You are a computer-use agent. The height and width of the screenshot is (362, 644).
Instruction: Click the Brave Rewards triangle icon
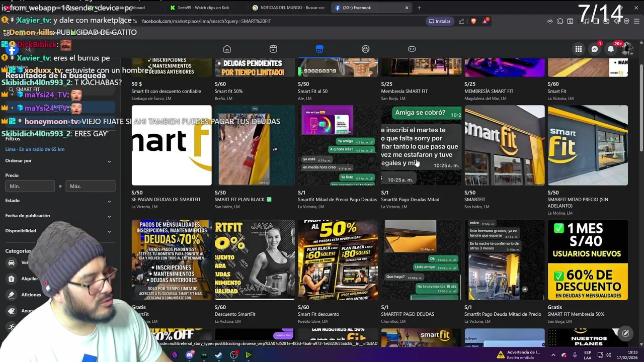pyautogui.click(x=485, y=21)
